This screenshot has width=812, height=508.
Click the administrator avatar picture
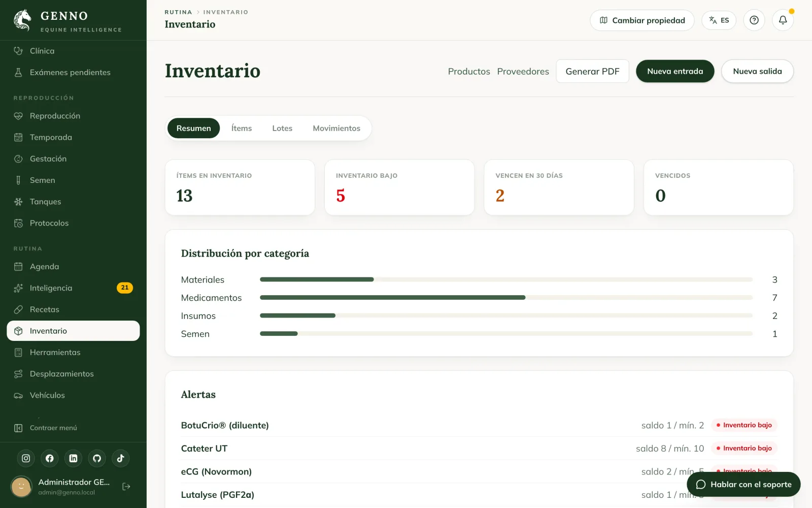click(x=21, y=487)
